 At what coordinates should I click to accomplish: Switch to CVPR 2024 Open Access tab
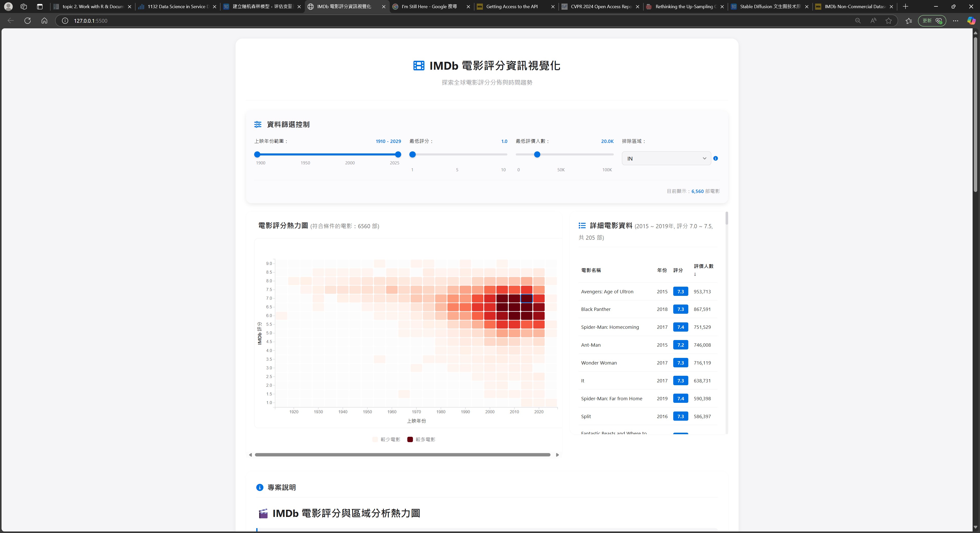pos(601,6)
